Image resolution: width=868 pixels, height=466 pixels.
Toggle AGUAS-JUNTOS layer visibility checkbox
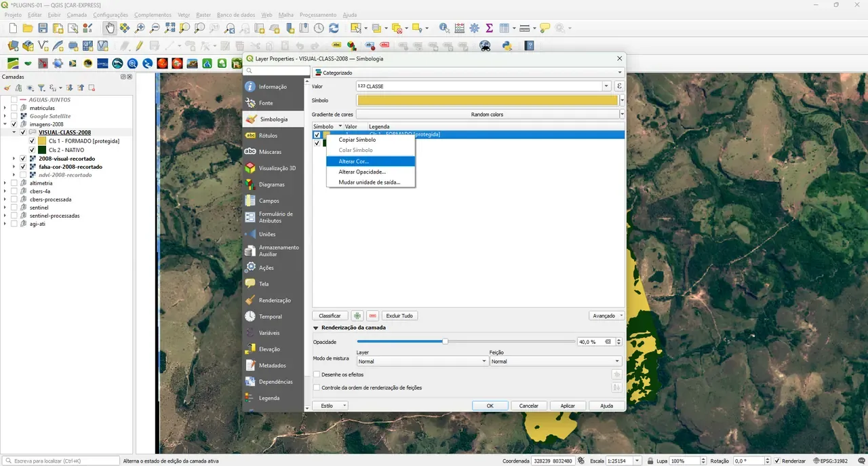14,100
